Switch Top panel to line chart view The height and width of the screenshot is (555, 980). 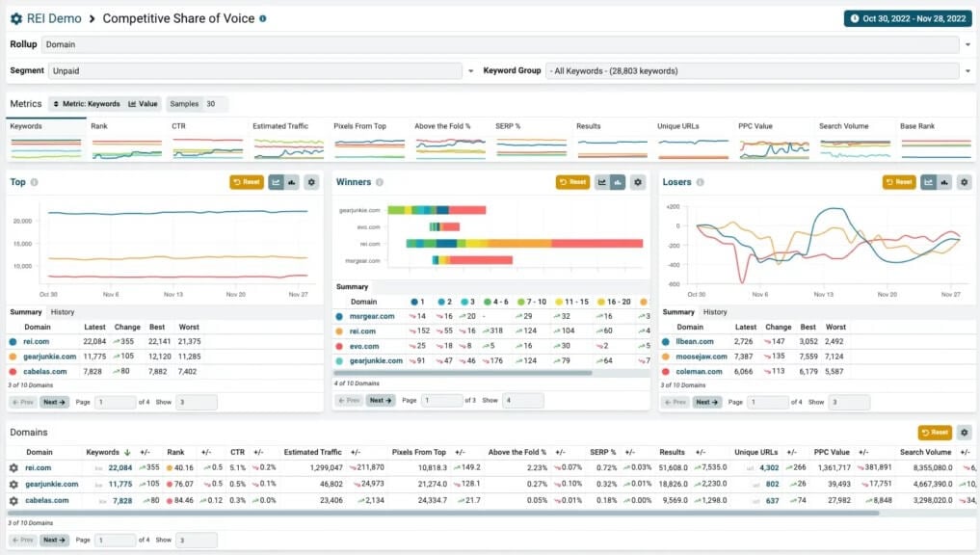pos(277,182)
